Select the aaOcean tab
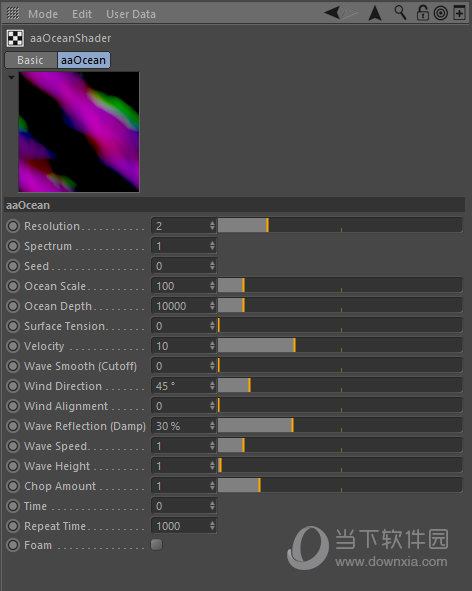472x591 pixels. point(83,60)
